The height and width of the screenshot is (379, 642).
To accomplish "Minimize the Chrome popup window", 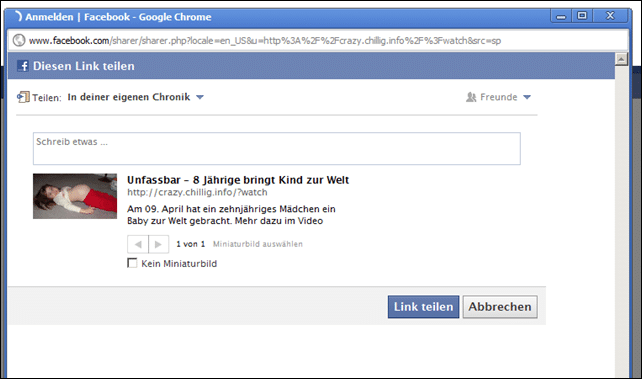I will (x=561, y=16).
